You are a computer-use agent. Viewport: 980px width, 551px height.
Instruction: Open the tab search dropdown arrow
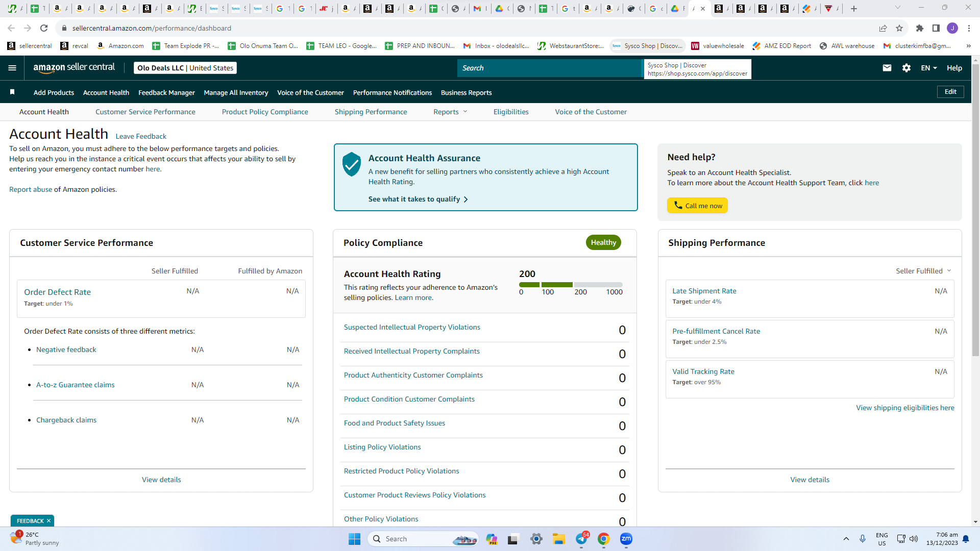[x=898, y=8]
